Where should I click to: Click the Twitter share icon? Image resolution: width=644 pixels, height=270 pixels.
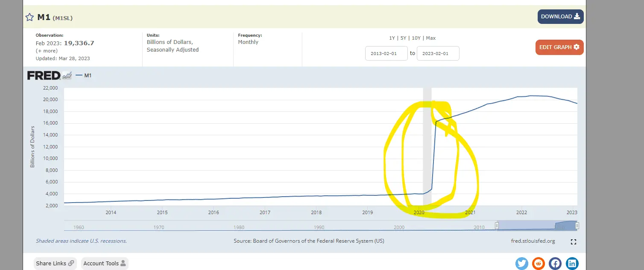click(x=522, y=263)
